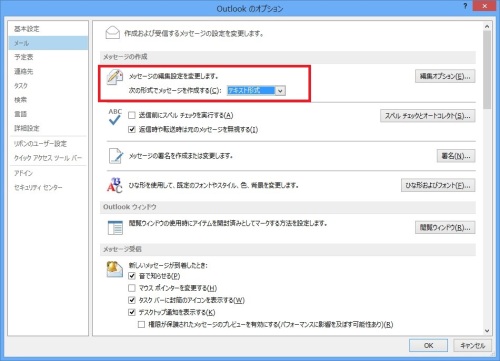
Task: Open クイック アクセス ツール バー category
Action: pyautogui.click(x=48, y=158)
